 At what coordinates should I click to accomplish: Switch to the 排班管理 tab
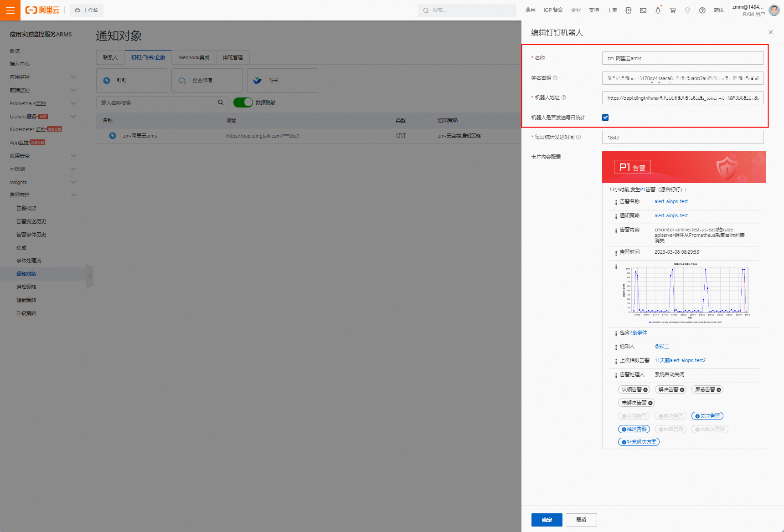(x=232, y=57)
